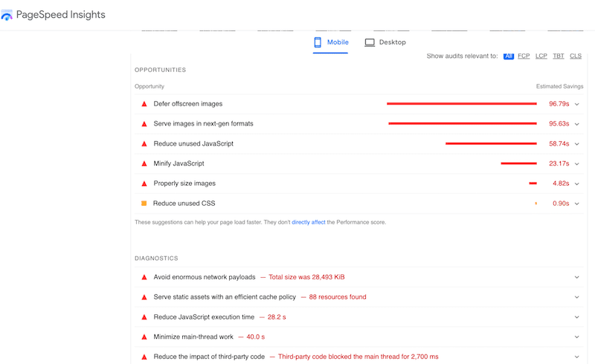Screen dimensions: 595x364
Task: Click red triangle beside Minimize main-thread work
Action: click(x=144, y=337)
